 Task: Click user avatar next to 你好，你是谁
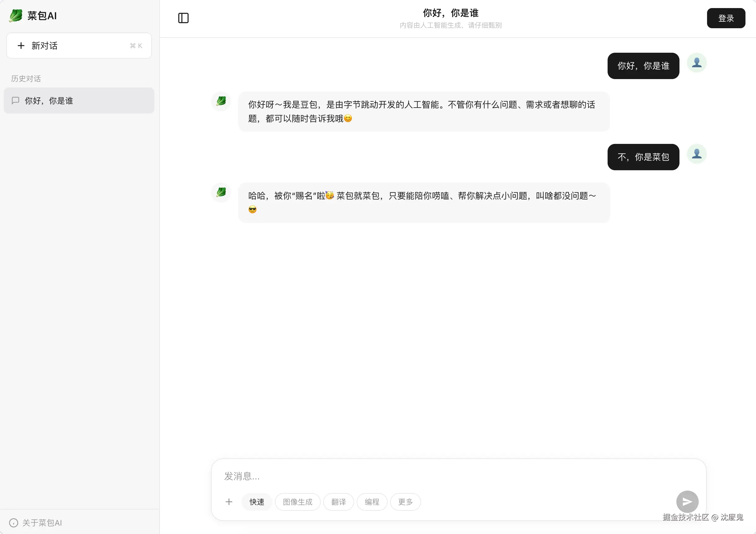coord(697,63)
